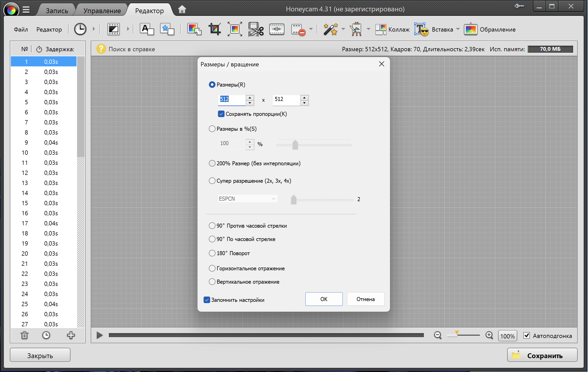Close the Размеры / вращение dialog
588x372 pixels.
pyautogui.click(x=381, y=64)
